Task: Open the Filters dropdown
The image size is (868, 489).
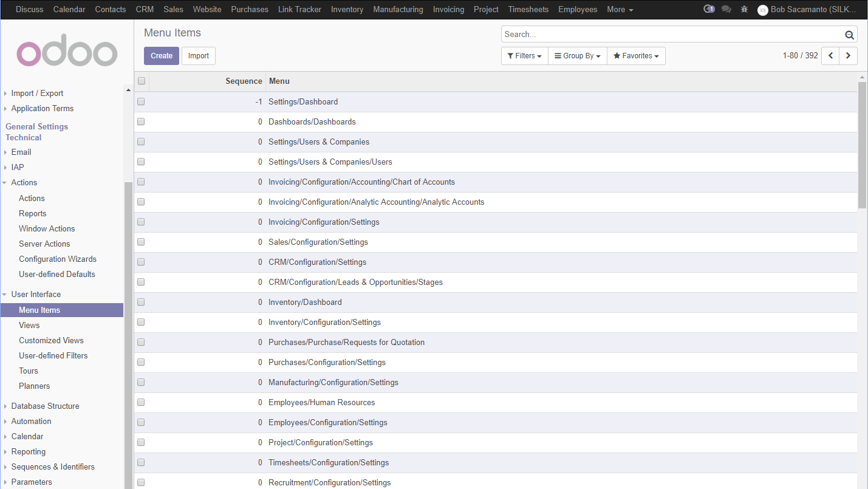Action: [524, 56]
